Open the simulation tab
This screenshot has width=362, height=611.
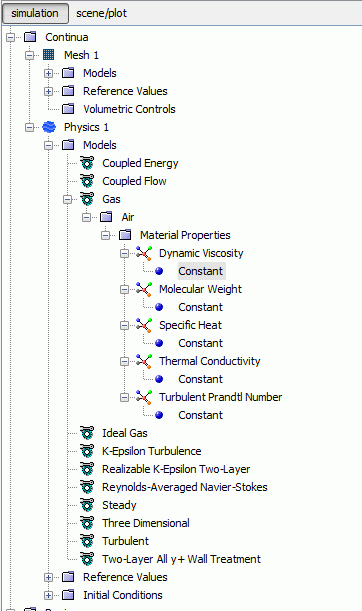click(x=35, y=13)
